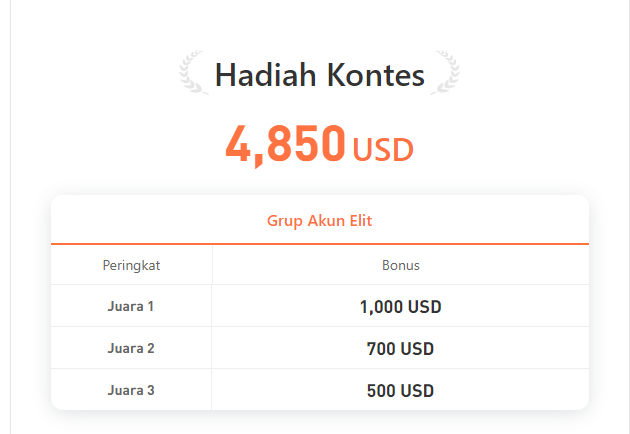630x434 pixels.
Task: Click the word Kontes in the heading
Action: pos(376,75)
